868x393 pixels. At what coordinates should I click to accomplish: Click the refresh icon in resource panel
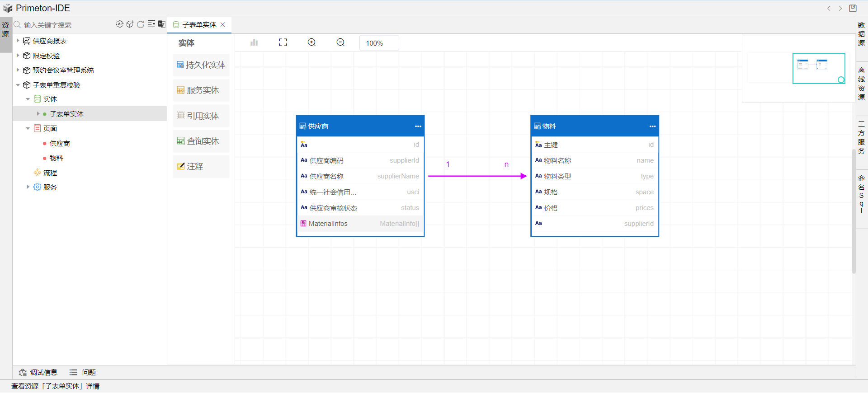[x=141, y=24]
